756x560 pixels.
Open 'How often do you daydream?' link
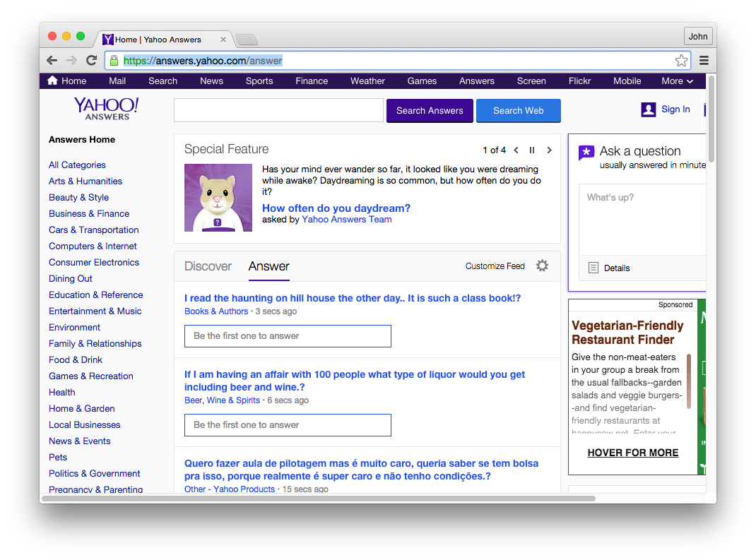click(336, 208)
